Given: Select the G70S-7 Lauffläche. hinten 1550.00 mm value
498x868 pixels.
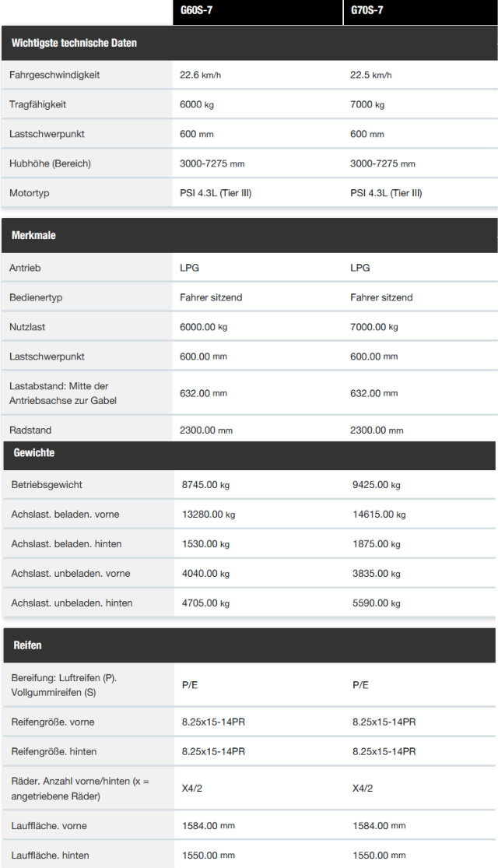Looking at the screenshot, I should point(379,856).
